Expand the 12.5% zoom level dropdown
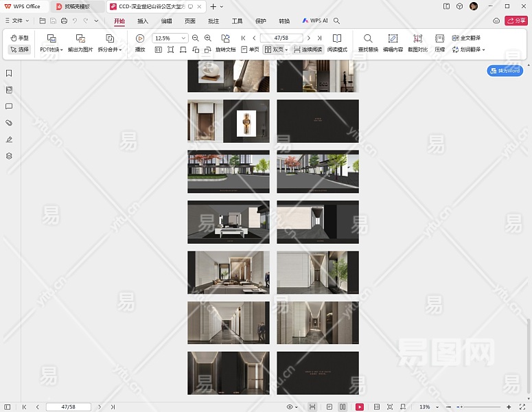 pos(183,38)
